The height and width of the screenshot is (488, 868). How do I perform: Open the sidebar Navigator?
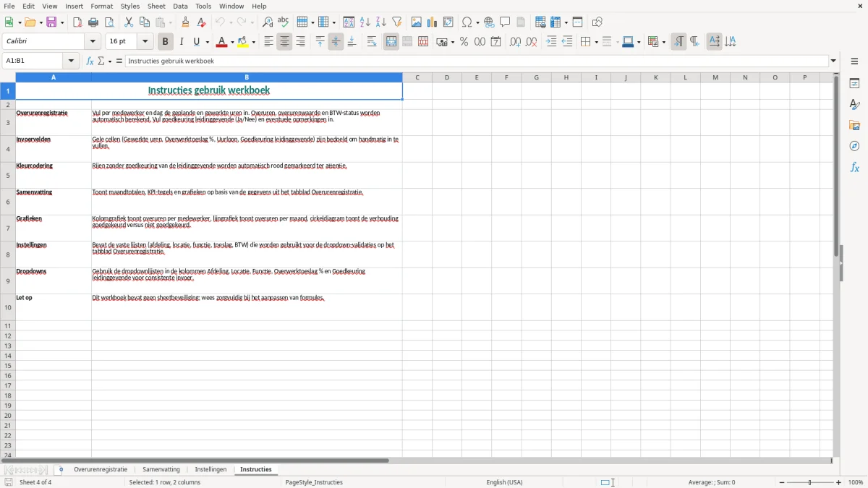pyautogui.click(x=854, y=146)
